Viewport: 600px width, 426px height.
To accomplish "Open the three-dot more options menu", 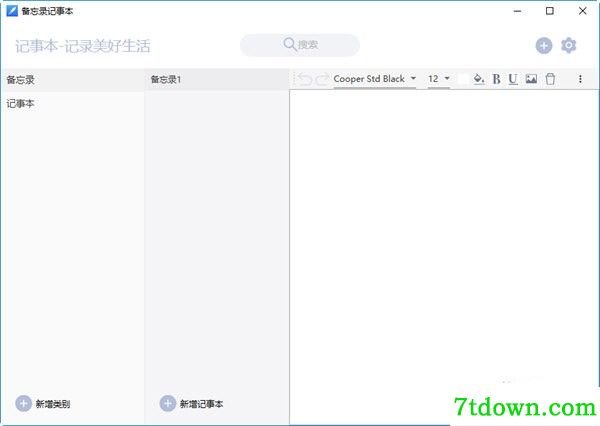I will 580,79.
